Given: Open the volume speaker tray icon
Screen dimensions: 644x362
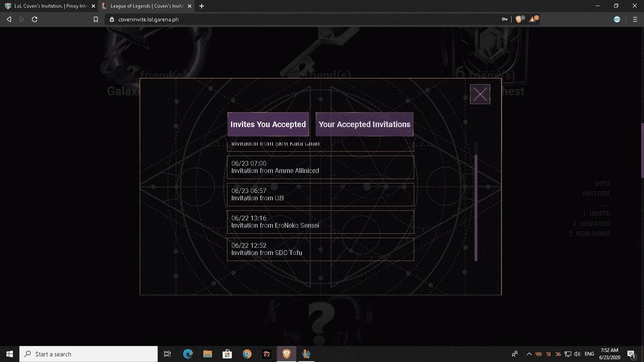Looking at the screenshot, I should [577, 354].
